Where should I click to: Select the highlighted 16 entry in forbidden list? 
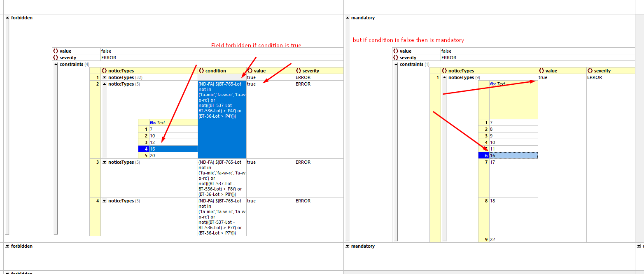pos(173,149)
